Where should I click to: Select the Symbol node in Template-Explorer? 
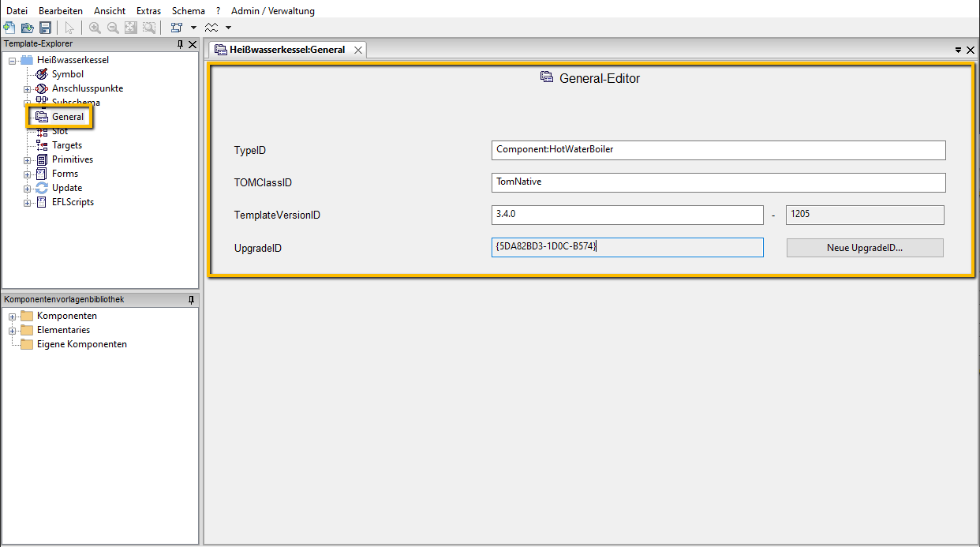pyautogui.click(x=67, y=74)
